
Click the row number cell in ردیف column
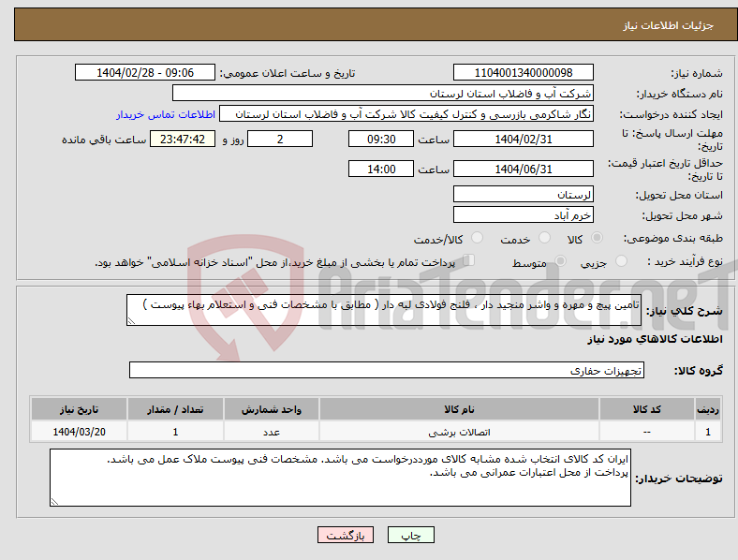point(708,432)
